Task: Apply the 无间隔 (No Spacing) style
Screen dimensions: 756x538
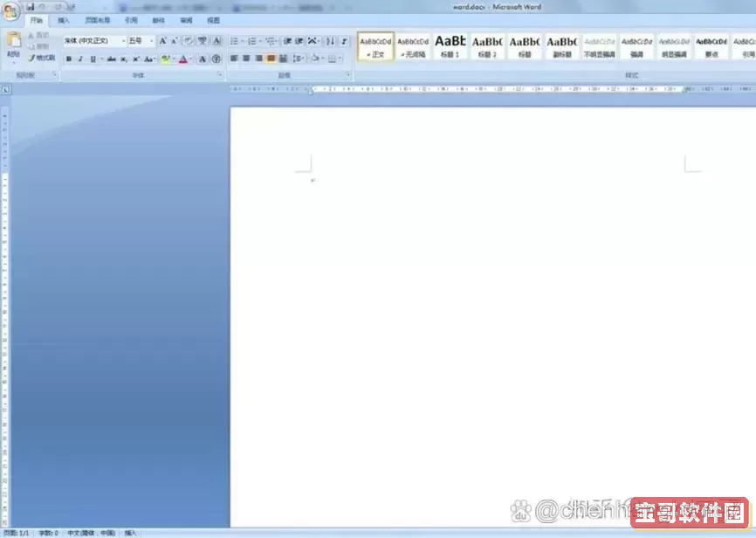Action: tap(413, 47)
